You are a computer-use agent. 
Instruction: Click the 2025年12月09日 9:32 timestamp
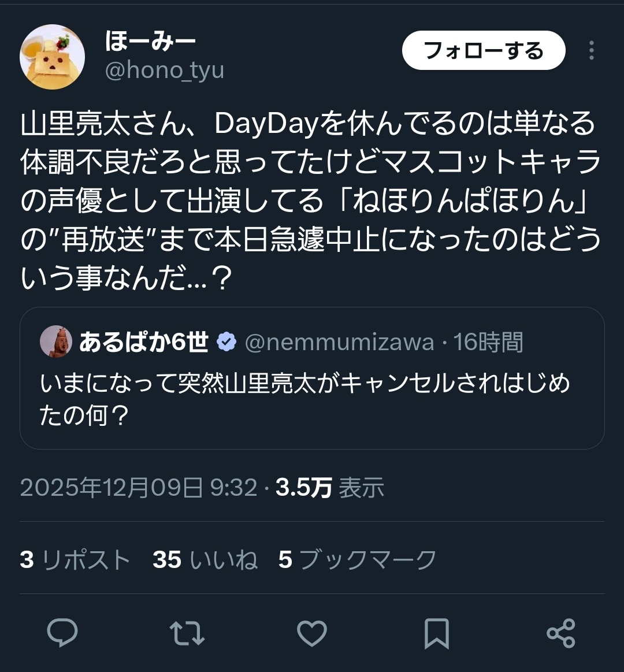[139, 488]
